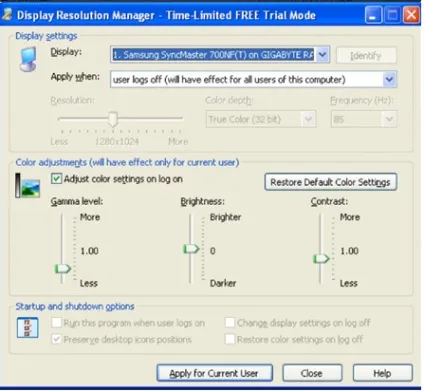The width and height of the screenshot is (424, 391).
Task: Click Startup and shutdown options title
Action: (x=75, y=306)
